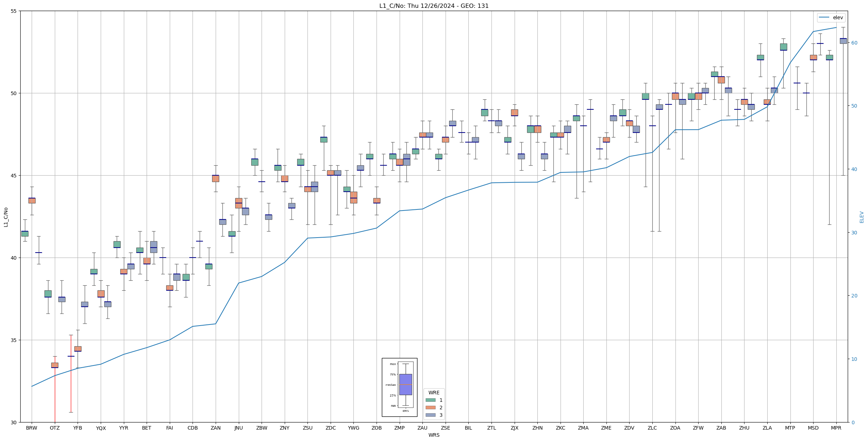The height and width of the screenshot is (441, 868).
Task: Click the blue-gray WRE 3 legend swatch
Action: point(430,415)
